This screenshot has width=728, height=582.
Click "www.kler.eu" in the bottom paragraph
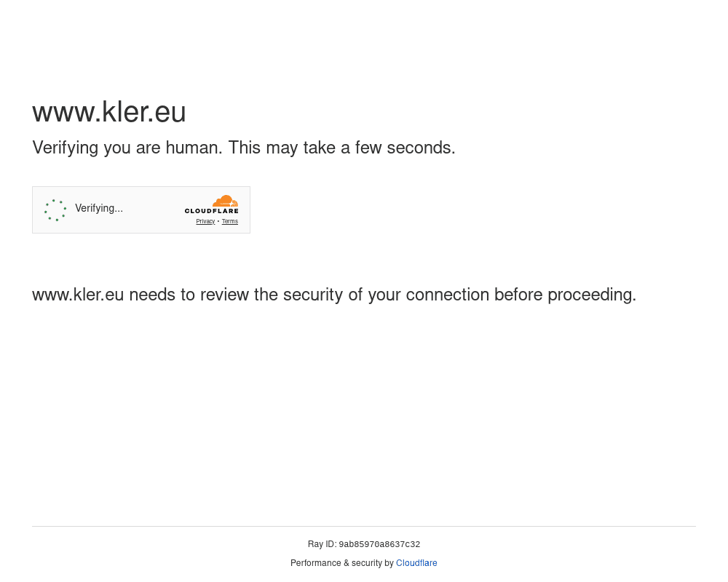pyautogui.click(x=78, y=295)
